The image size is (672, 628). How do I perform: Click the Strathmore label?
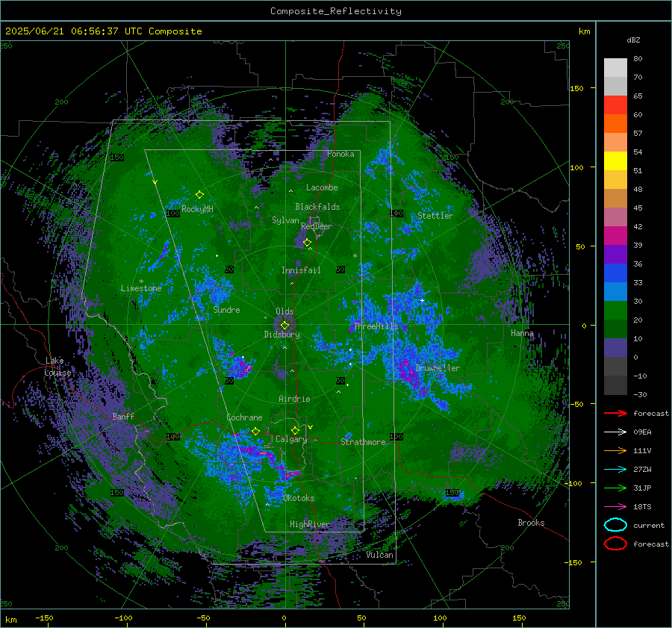coord(363,442)
